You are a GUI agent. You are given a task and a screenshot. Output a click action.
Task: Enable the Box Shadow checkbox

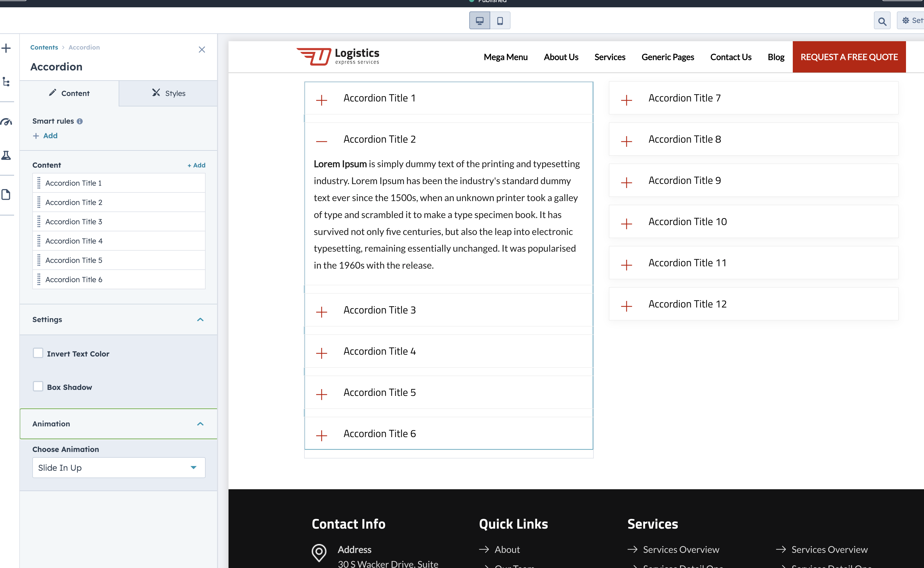click(x=38, y=386)
